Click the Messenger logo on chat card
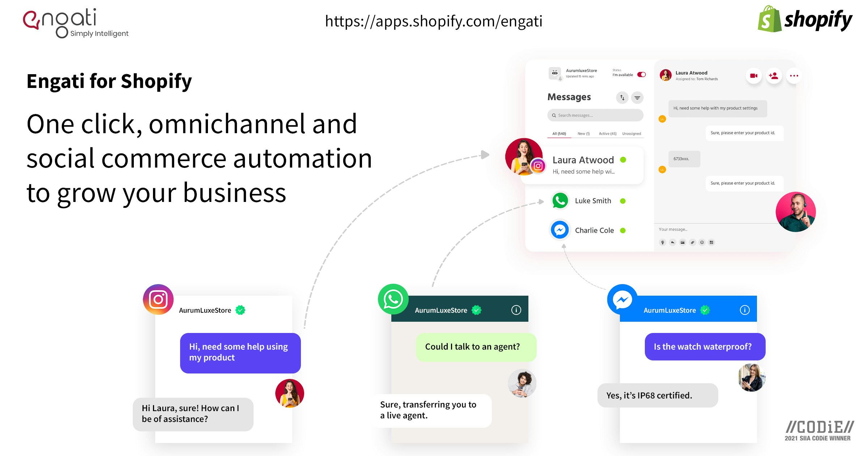868x456 pixels. click(622, 299)
